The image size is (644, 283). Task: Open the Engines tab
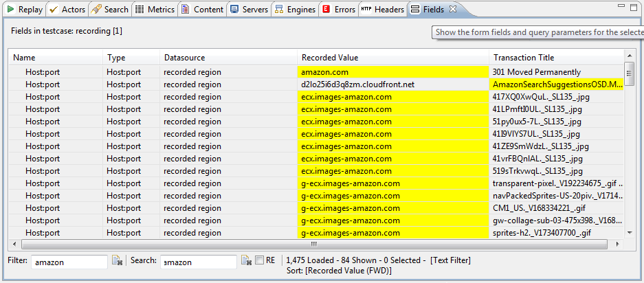pos(296,10)
